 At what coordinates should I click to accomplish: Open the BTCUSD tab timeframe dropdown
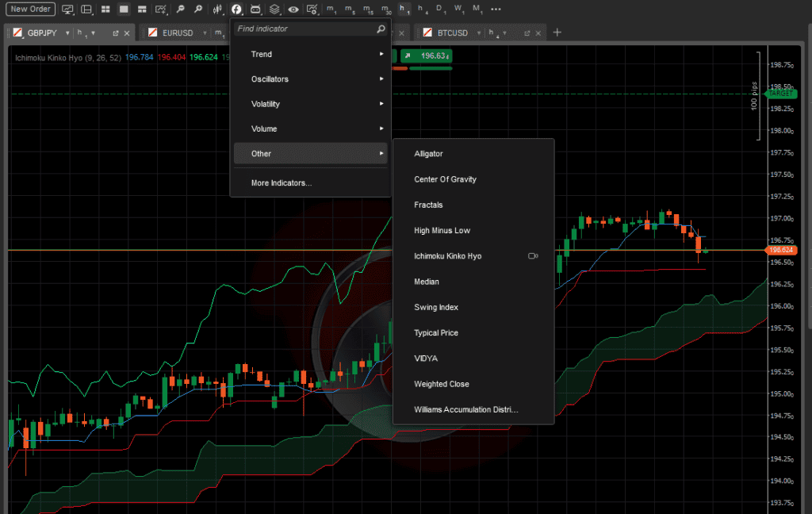pos(505,33)
